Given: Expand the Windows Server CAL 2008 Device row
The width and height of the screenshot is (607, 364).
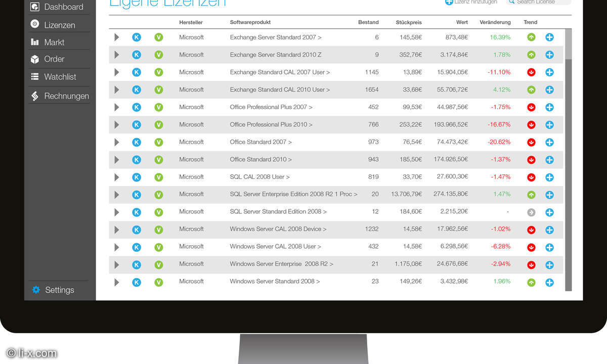Looking at the screenshot, I should (x=117, y=230).
